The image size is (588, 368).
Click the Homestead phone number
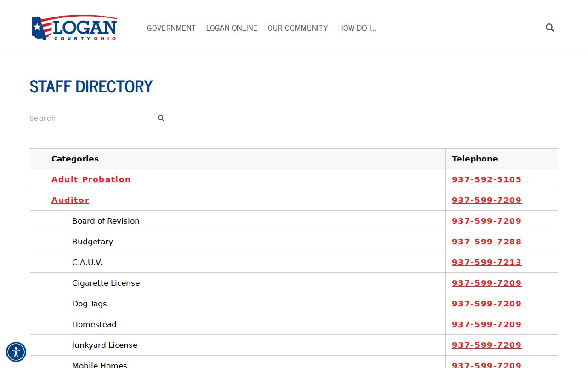click(486, 324)
